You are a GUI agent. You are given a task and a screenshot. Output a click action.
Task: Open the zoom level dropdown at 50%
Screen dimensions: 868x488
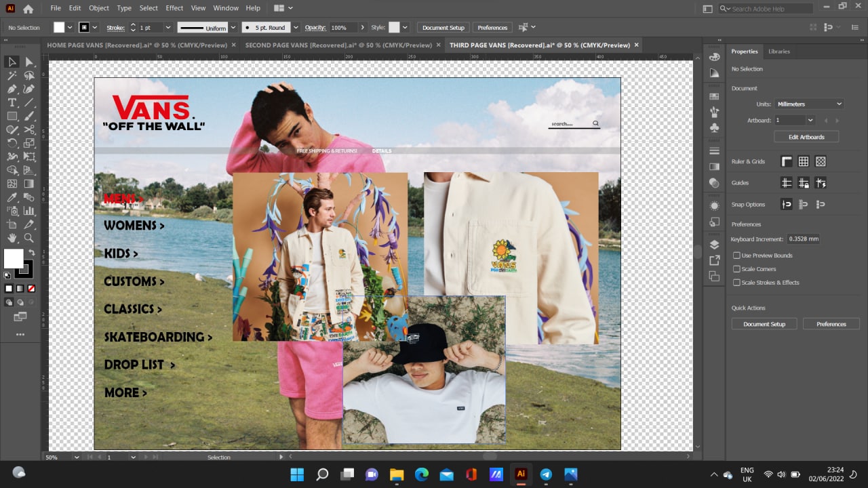click(76, 457)
